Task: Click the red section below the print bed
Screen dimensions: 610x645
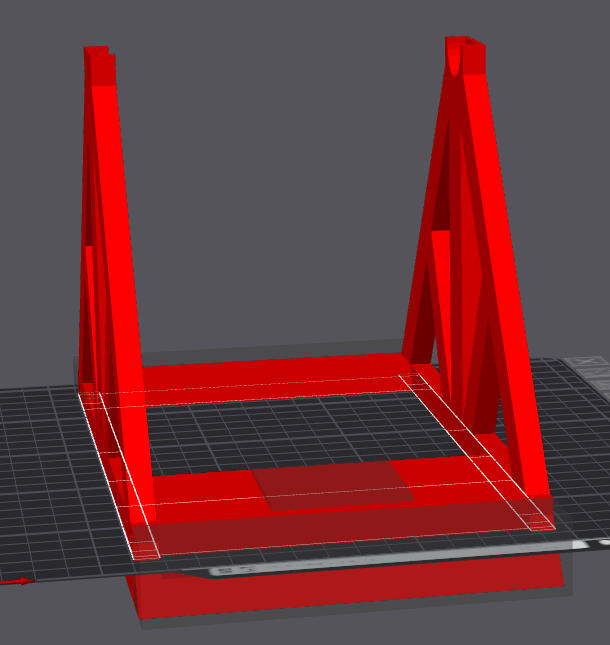Action: click(346, 594)
